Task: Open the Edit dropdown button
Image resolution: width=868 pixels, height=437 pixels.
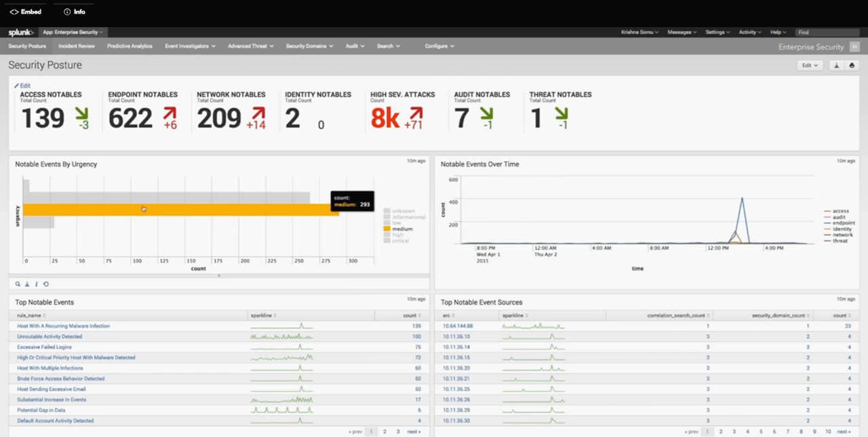Action: pyautogui.click(x=810, y=66)
